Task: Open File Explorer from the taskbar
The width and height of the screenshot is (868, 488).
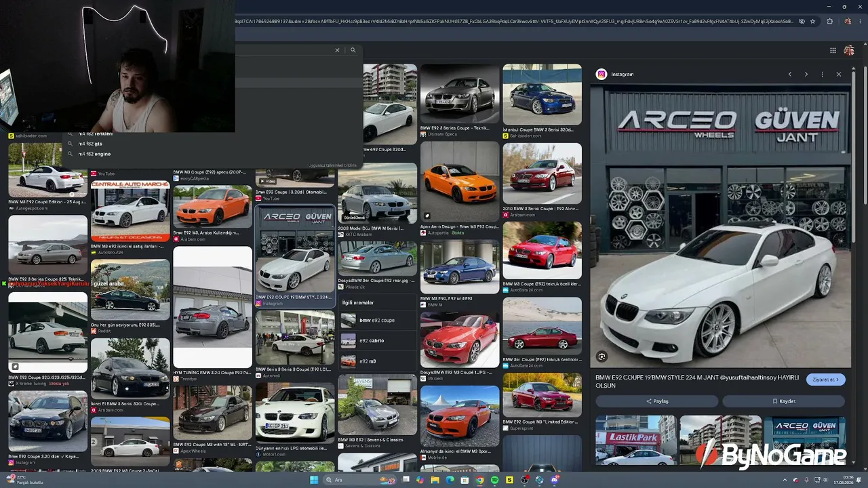Action: (x=435, y=480)
